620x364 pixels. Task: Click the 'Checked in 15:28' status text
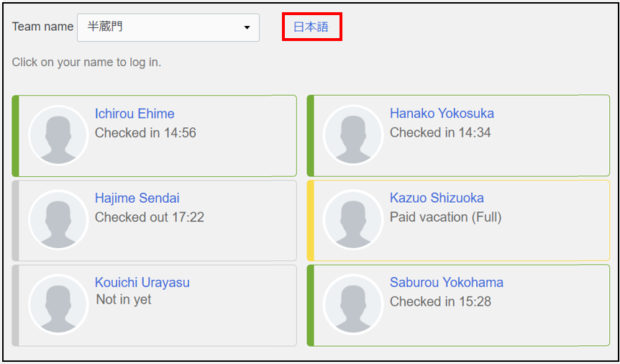pos(440,302)
